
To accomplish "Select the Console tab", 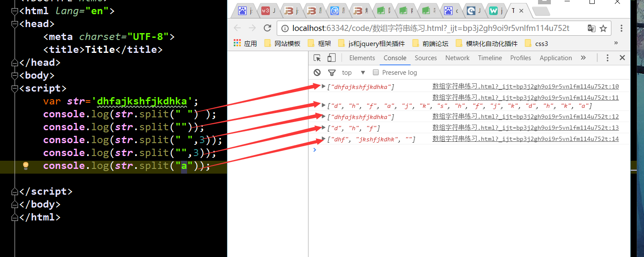I will (x=395, y=58).
